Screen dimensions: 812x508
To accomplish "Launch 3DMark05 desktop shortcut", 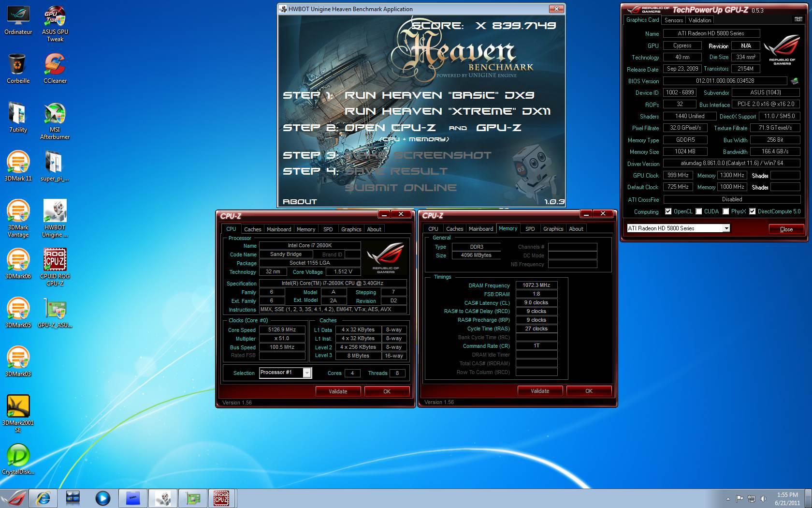I will 18,313.
